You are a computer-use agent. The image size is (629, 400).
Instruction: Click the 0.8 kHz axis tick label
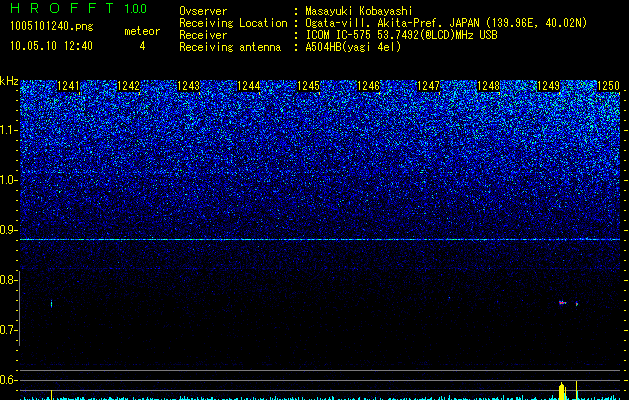click(7, 280)
